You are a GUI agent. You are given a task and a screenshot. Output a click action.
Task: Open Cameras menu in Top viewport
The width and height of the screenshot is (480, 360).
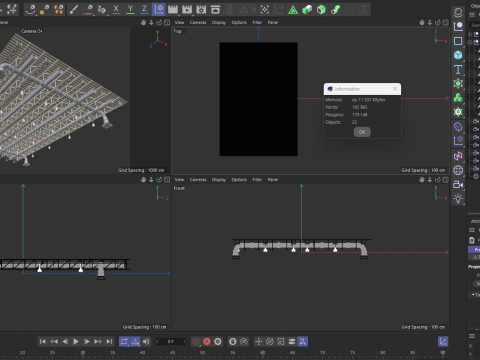coord(198,22)
